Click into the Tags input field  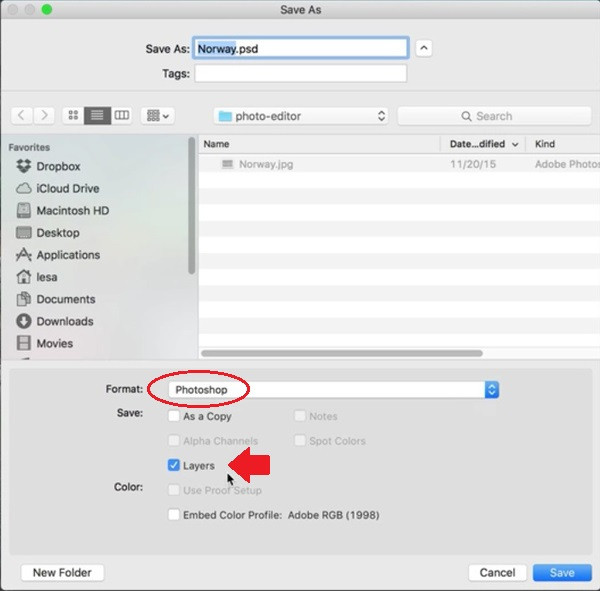[300, 74]
